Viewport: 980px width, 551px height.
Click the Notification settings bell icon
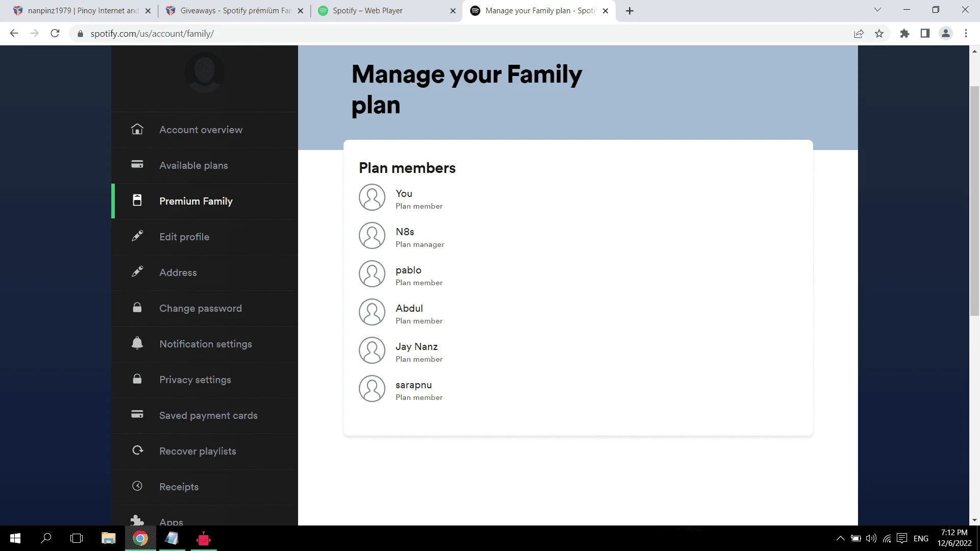[x=137, y=343]
